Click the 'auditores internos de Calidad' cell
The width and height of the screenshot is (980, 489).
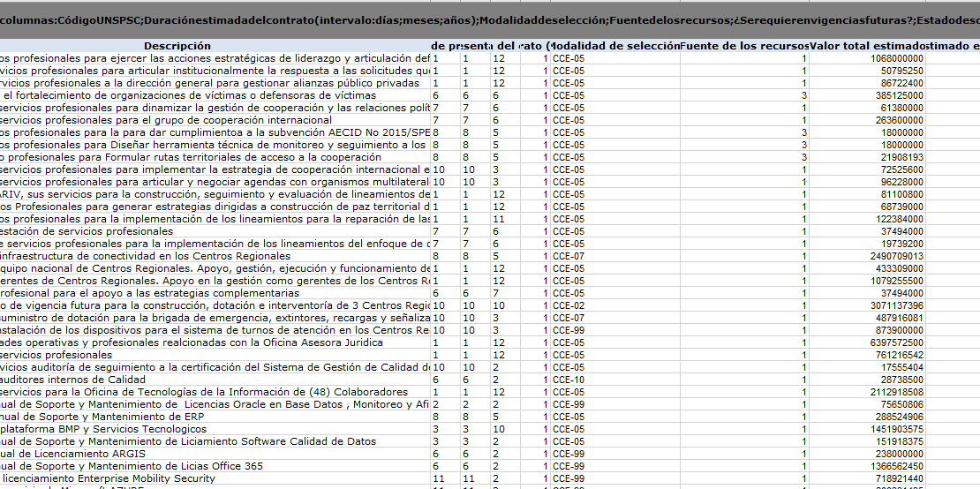tap(215, 380)
